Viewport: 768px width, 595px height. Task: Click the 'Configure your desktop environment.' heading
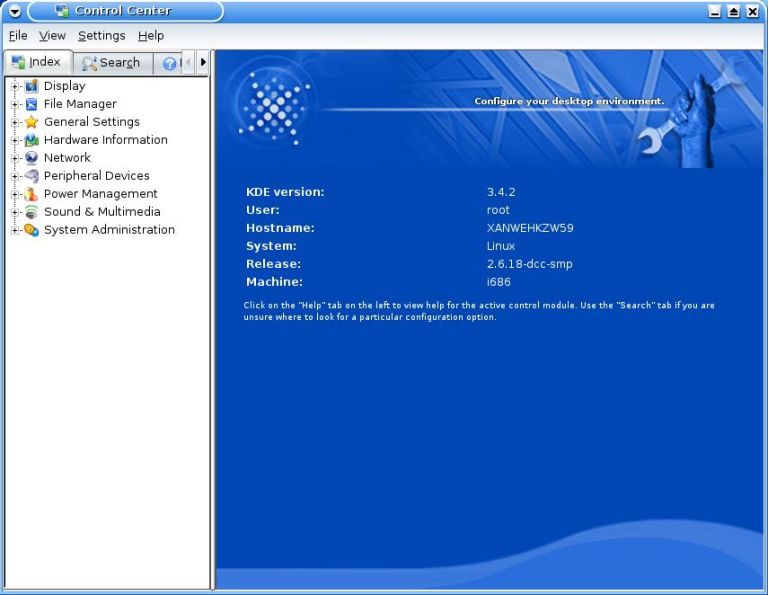pos(569,101)
